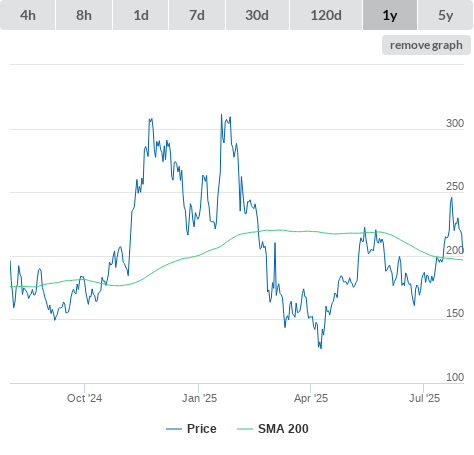This screenshot has width=474, height=455.
Task: Choose the 1d chart range
Action: tap(141, 15)
